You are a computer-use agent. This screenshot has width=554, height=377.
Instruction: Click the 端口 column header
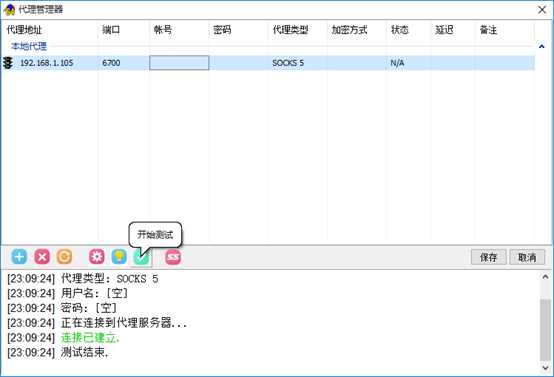124,30
